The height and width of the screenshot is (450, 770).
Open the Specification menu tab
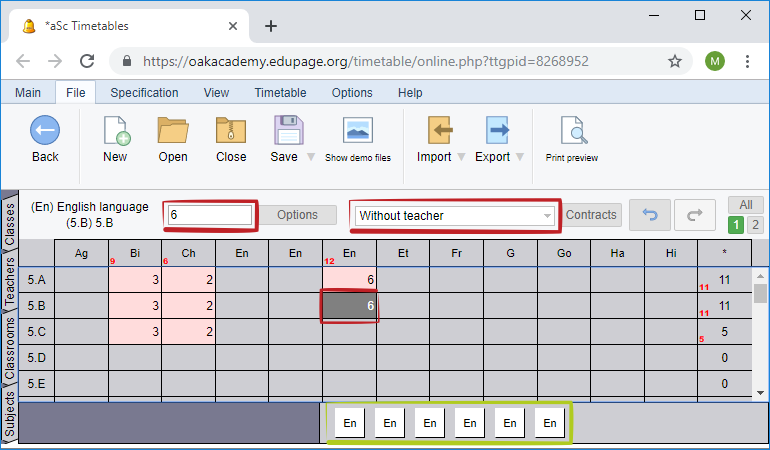coord(144,93)
